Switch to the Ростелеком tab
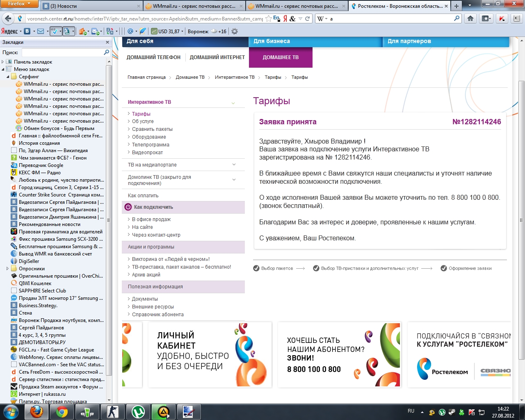Screen dimensions: 525x420 [399, 6]
